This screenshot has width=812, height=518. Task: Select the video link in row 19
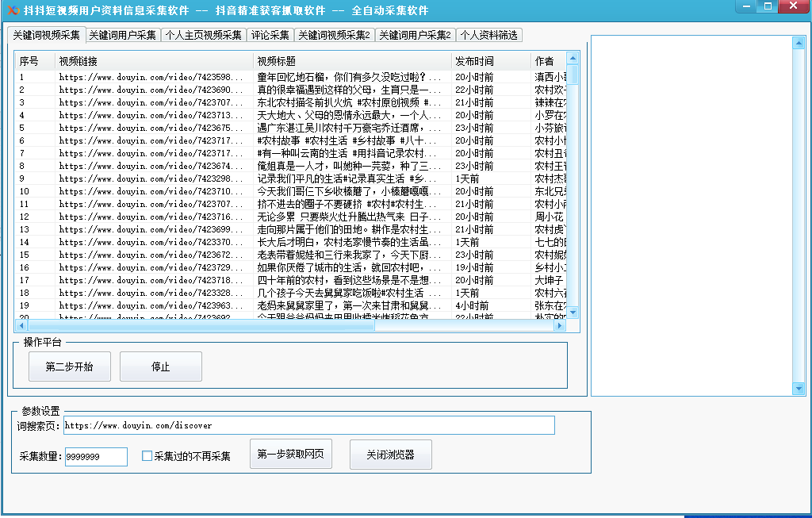pos(151,305)
